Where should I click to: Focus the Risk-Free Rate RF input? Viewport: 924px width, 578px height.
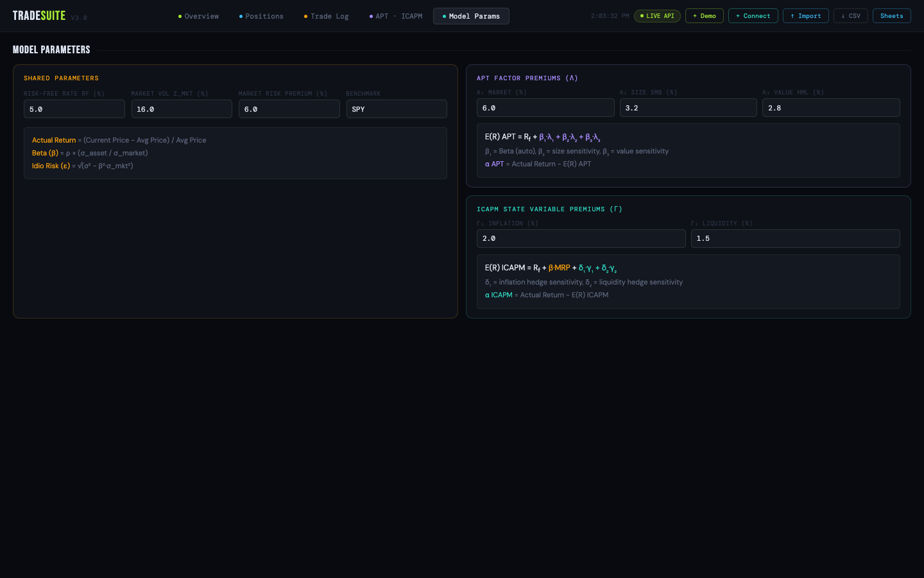[x=74, y=109]
